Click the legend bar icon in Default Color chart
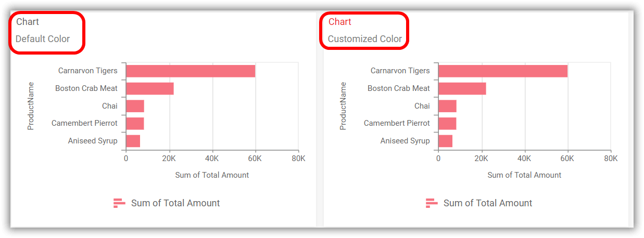 119,203
